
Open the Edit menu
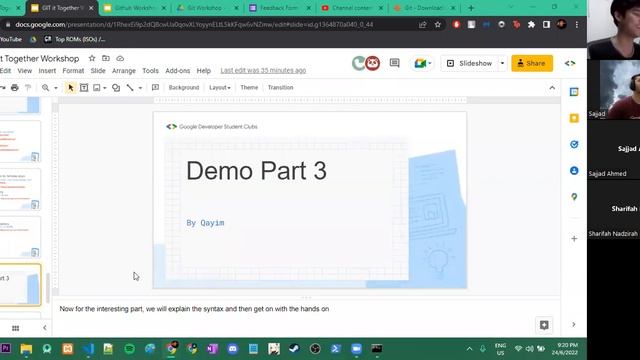point(5,71)
